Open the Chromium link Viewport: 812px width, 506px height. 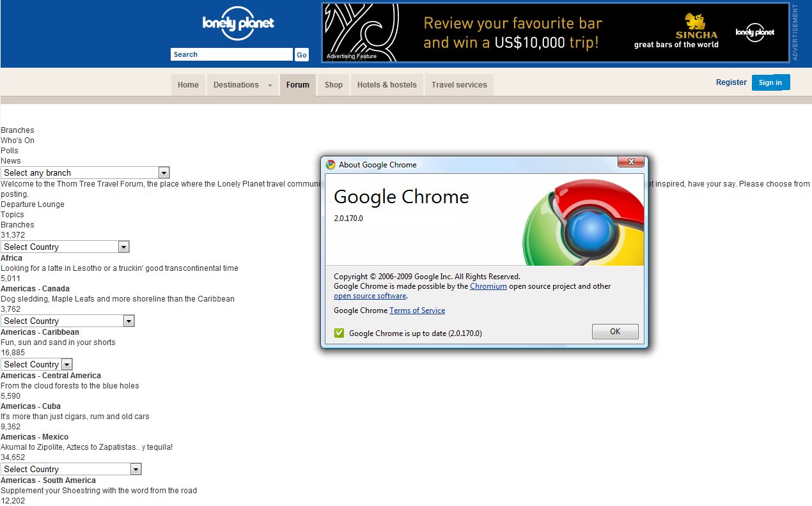(488, 286)
